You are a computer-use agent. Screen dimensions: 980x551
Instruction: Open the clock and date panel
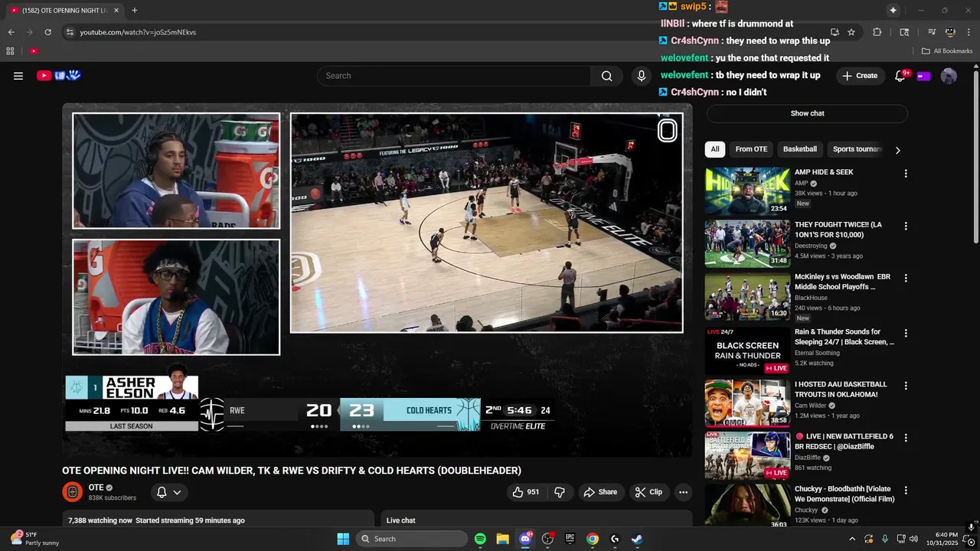tap(946, 539)
